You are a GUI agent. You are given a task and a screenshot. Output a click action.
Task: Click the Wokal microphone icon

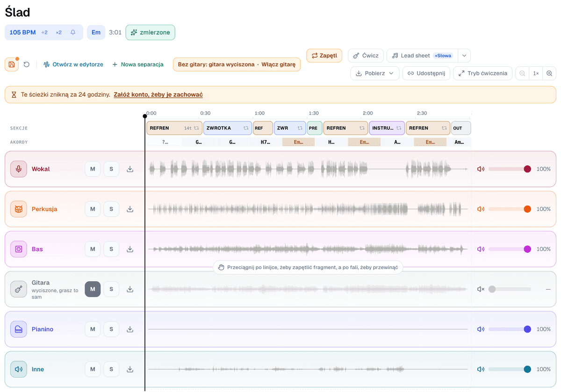tap(19, 169)
